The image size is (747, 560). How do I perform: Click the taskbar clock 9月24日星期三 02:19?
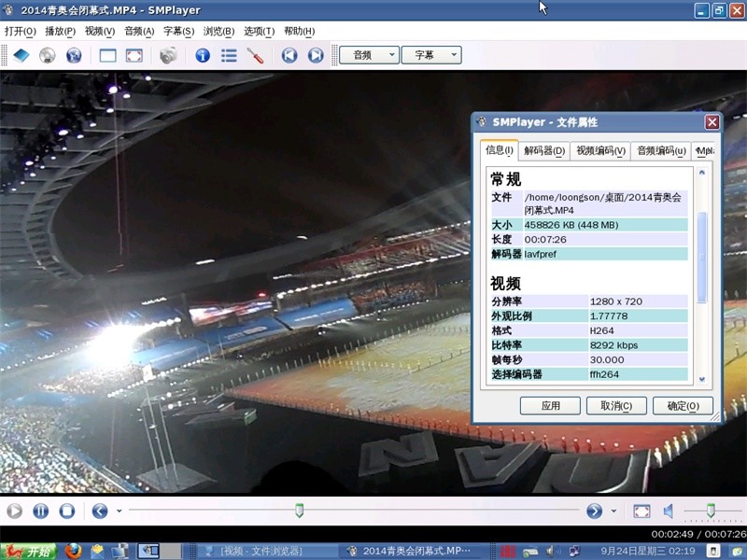click(647, 552)
